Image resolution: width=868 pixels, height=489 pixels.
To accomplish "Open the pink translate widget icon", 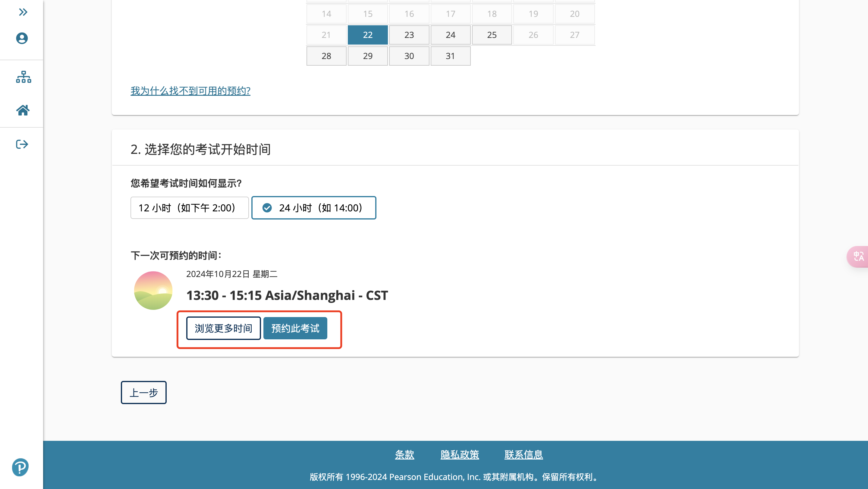I will (x=858, y=257).
